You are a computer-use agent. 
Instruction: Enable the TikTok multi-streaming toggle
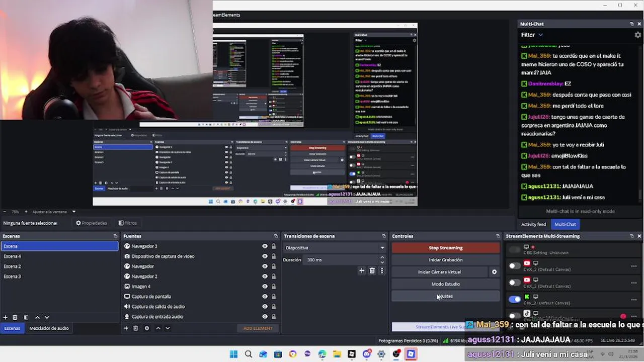[515, 316]
